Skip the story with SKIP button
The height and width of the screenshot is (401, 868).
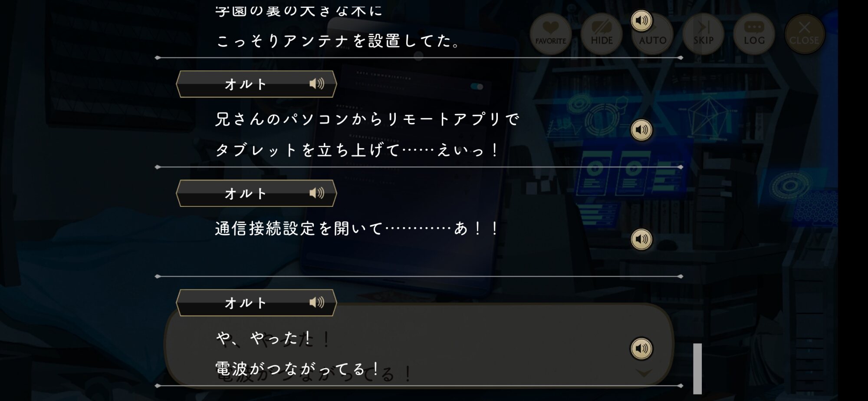703,34
